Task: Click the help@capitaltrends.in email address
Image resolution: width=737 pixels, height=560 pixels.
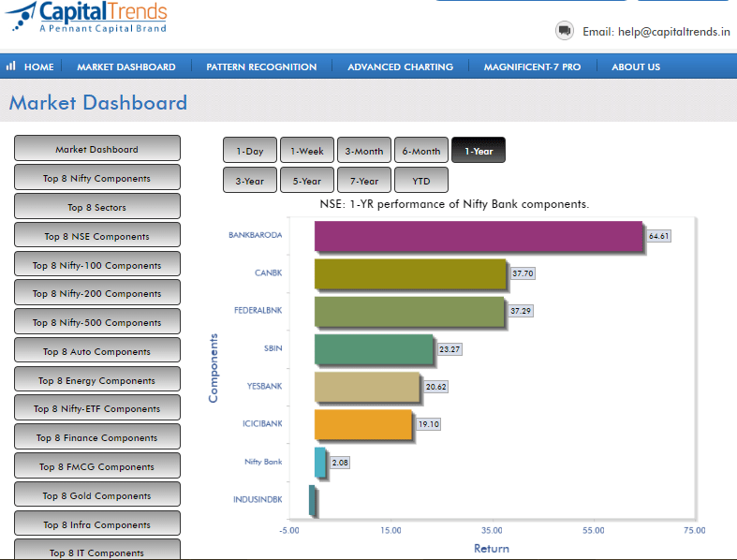Action: tap(673, 32)
